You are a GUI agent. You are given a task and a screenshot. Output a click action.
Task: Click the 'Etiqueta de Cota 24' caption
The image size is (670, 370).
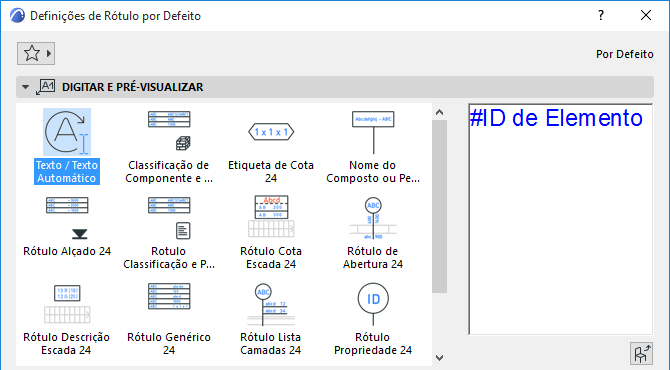(x=271, y=171)
